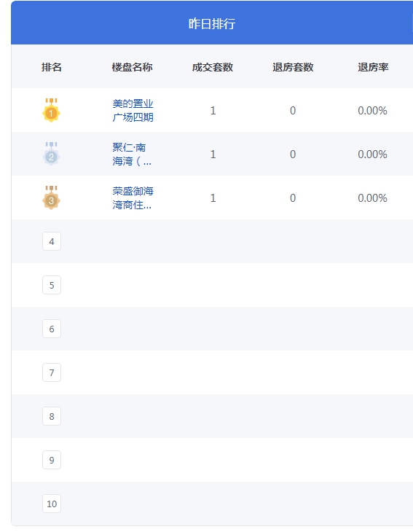This screenshot has height=532, width=413.
Task: Click 成交套数 value for 美的置业广场四期
Action: point(213,111)
